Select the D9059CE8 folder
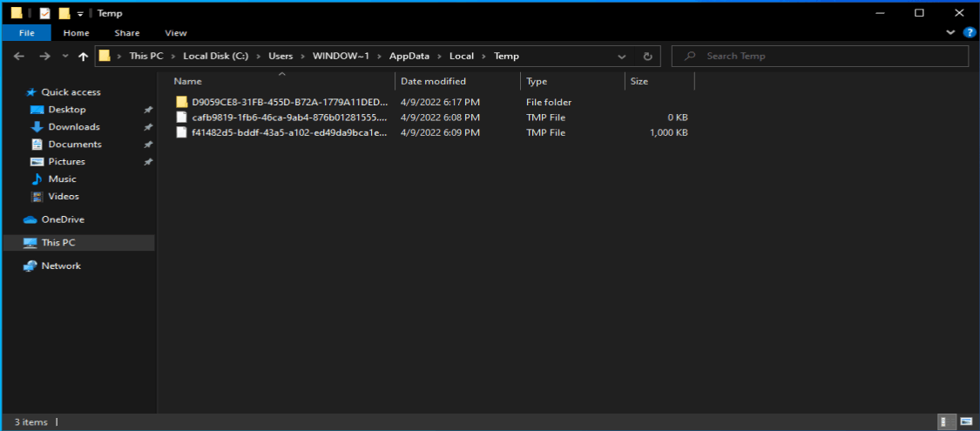This screenshot has width=980, height=431. tap(289, 102)
